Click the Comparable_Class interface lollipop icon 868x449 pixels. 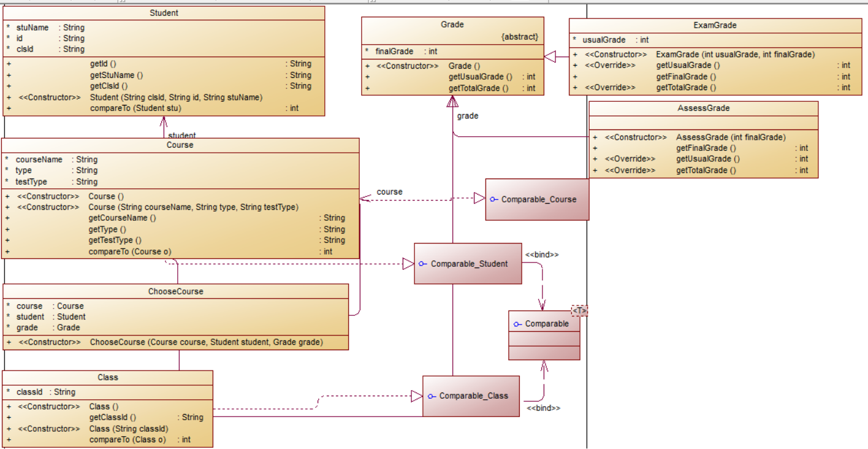click(432, 396)
